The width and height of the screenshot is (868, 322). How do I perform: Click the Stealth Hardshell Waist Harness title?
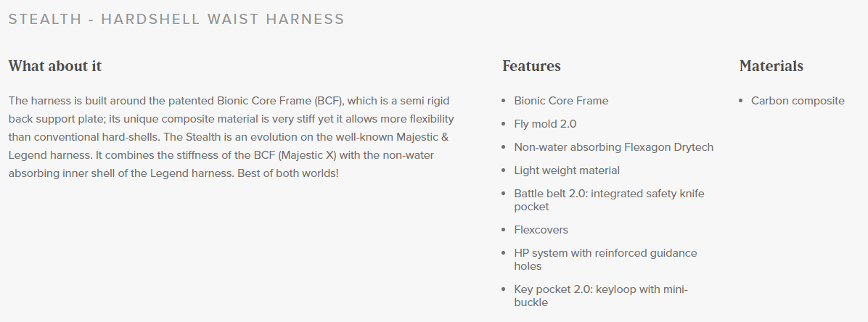click(x=176, y=20)
